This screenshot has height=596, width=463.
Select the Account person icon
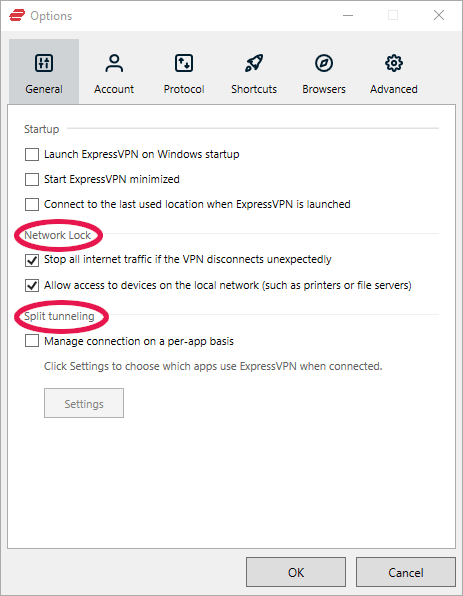(x=114, y=63)
